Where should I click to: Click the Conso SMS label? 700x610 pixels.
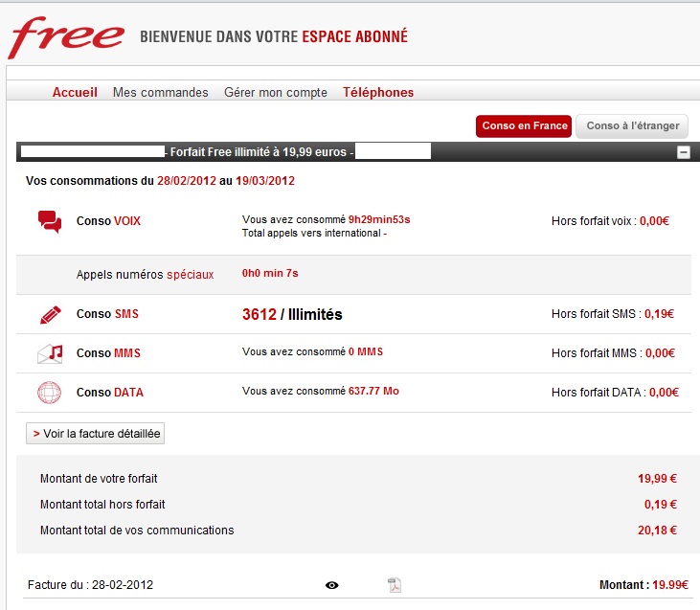click(x=107, y=314)
